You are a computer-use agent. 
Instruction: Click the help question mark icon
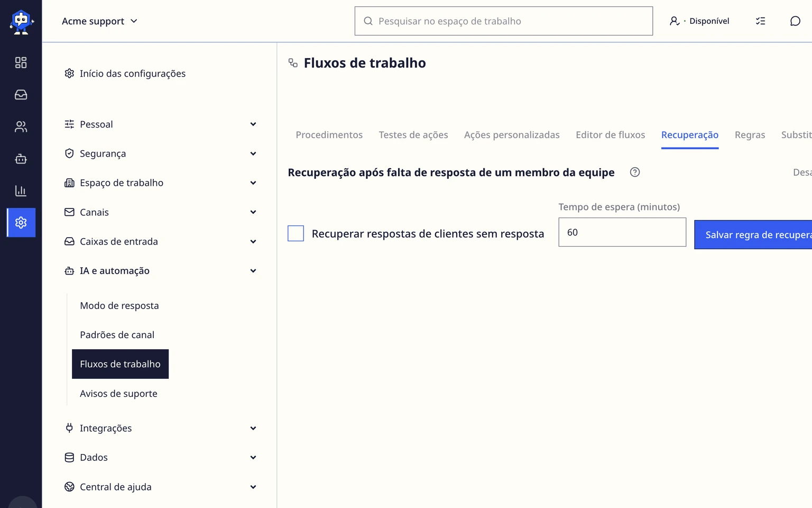click(x=635, y=172)
